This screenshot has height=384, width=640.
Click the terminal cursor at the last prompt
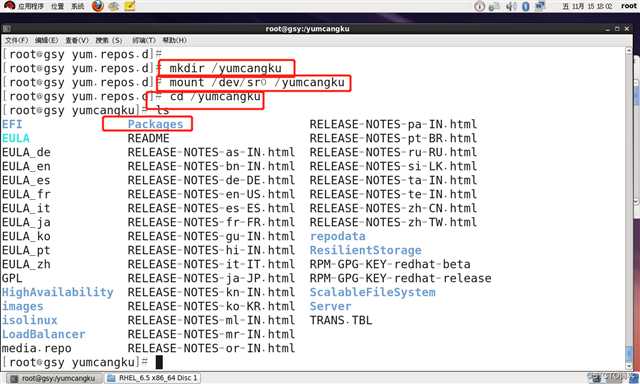pos(159,362)
